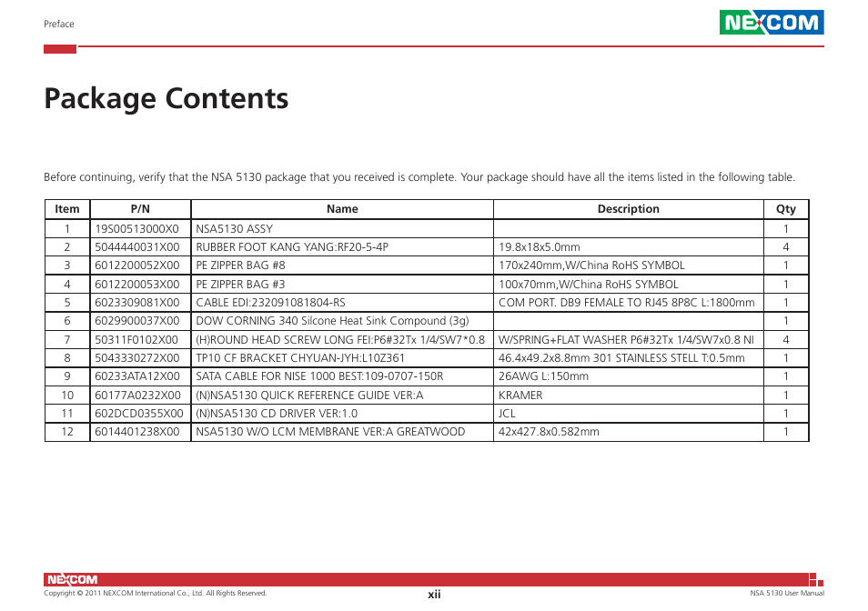Select part number 60177A0232X00
Screen dimensions: 868x611
[137, 396]
